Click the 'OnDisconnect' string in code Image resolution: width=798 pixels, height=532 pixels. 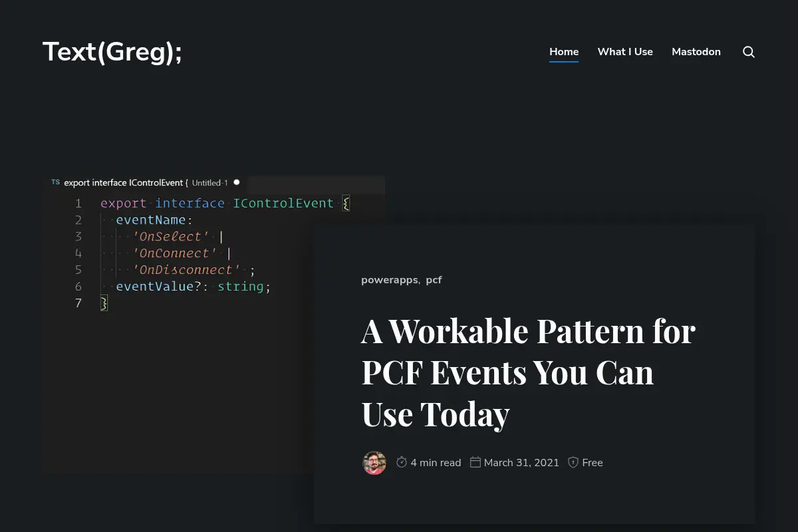[187, 270]
